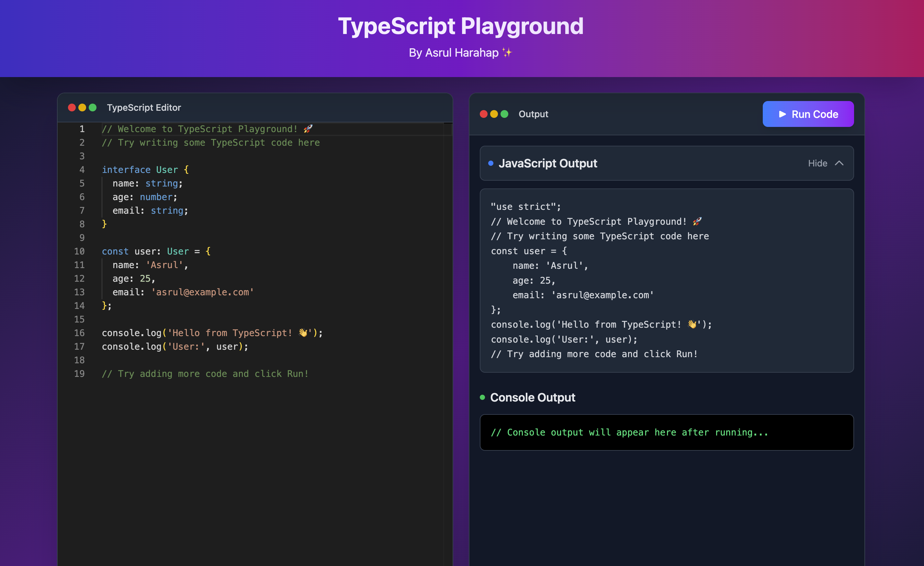Click line number 10 in the gutter
The image size is (924, 566).
click(x=79, y=251)
